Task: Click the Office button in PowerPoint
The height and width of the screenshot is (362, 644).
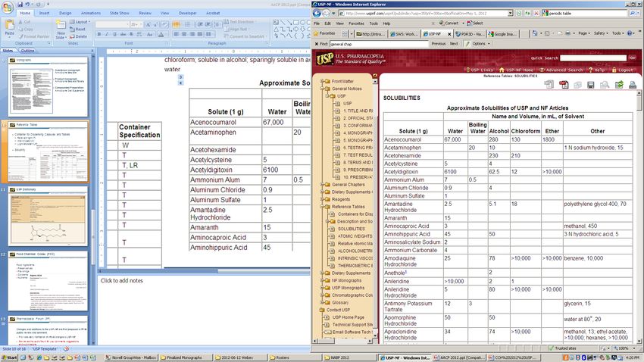Action: point(8,8)
